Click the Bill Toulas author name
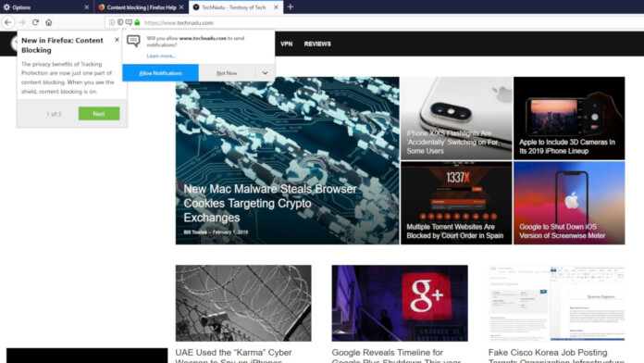The height and width of the screenshot is (363, 644). pos(195,232)
